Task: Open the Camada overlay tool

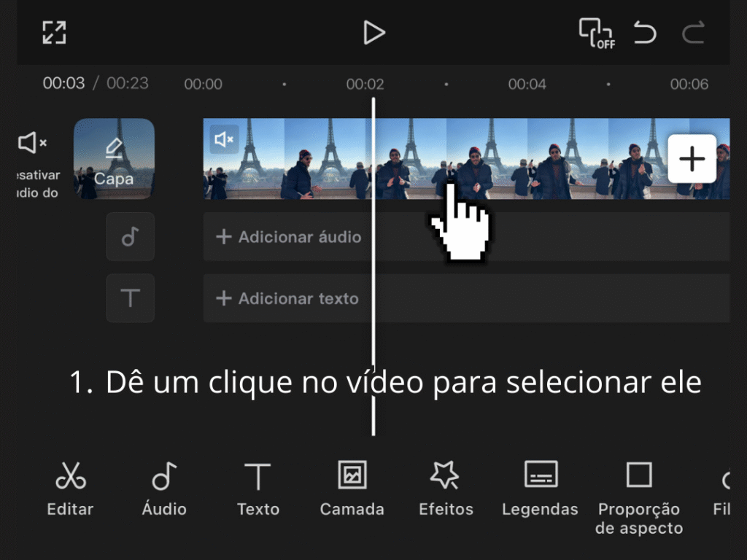Action: pos(352,488)
